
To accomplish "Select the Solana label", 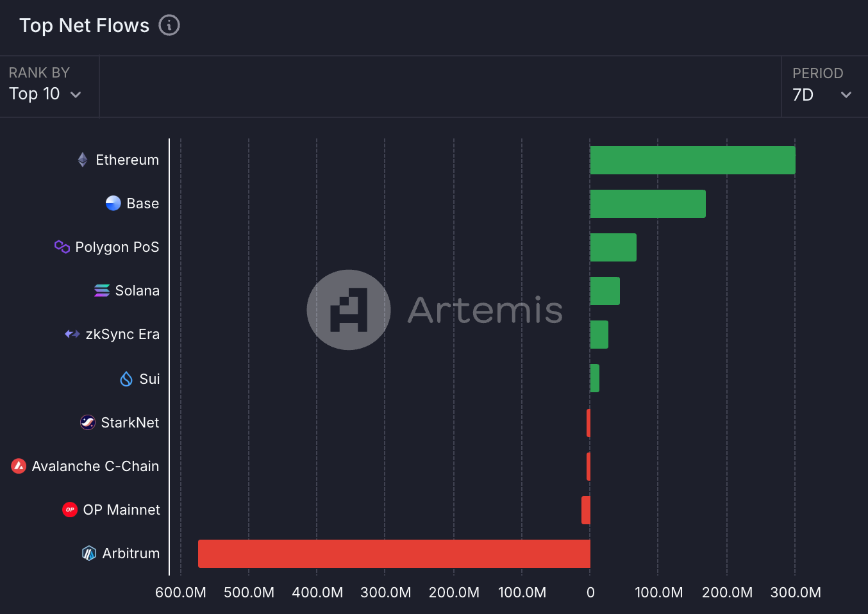I will pos(137,290).
